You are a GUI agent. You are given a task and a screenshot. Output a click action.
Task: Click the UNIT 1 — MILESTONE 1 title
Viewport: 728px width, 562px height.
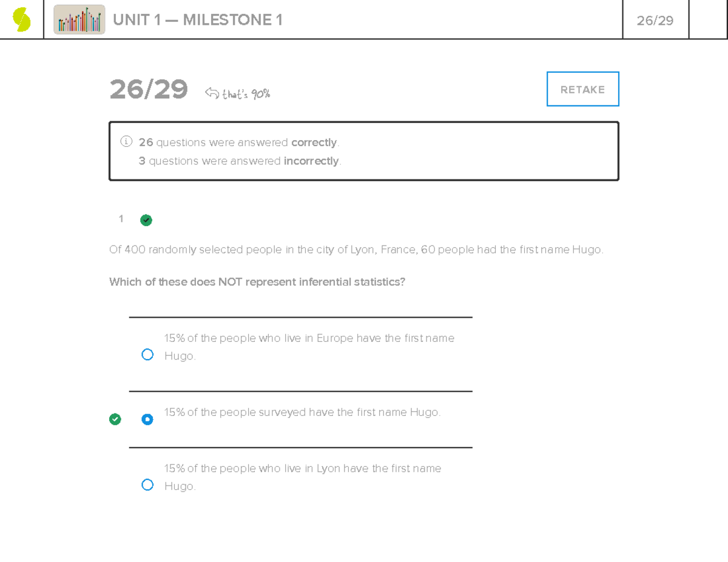[198, 21]
